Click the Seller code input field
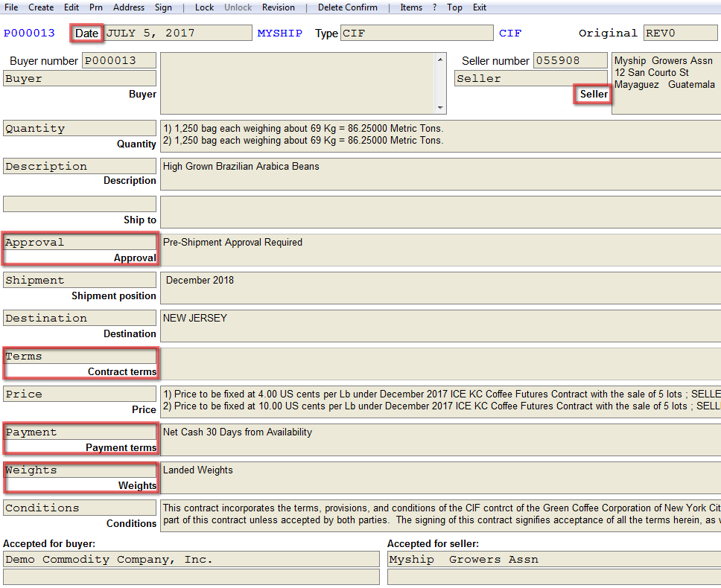The width and height of the screenshot is (721, 588). (531, 79)
